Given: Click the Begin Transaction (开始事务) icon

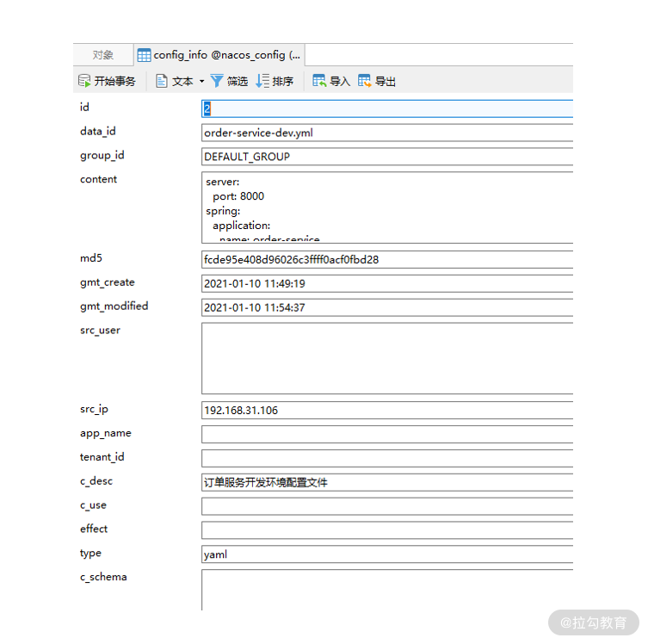Looking at the screenshot, I should pos(84,81).
